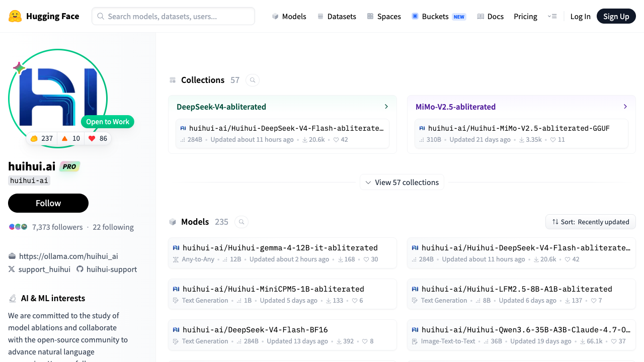Click the like heart on Huihui-LFM2.5-8B-A1B-abliterated

coord(594,301)
